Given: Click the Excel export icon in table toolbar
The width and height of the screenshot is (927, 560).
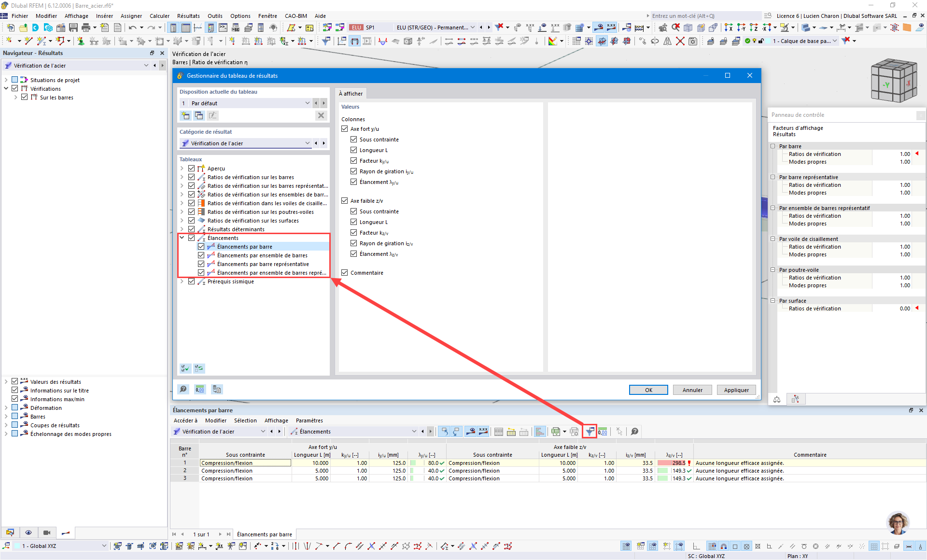Looking at the screenshot, I should point(556,432).
